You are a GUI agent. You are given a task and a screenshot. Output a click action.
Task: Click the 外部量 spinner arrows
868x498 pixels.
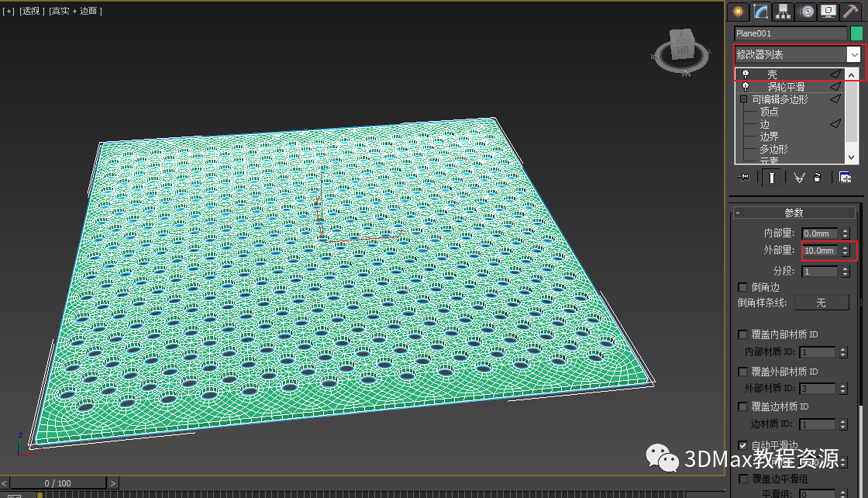pos(845,251)
